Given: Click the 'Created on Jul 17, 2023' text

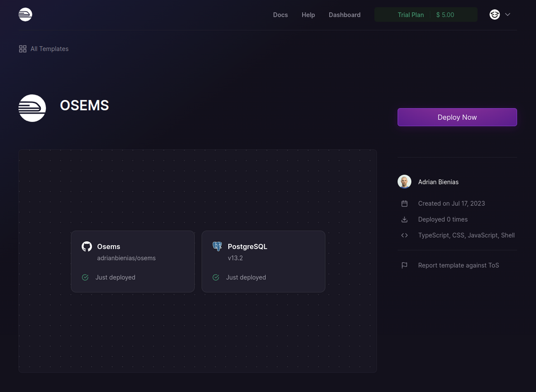Looking at the screenshot, I should 451,204.
